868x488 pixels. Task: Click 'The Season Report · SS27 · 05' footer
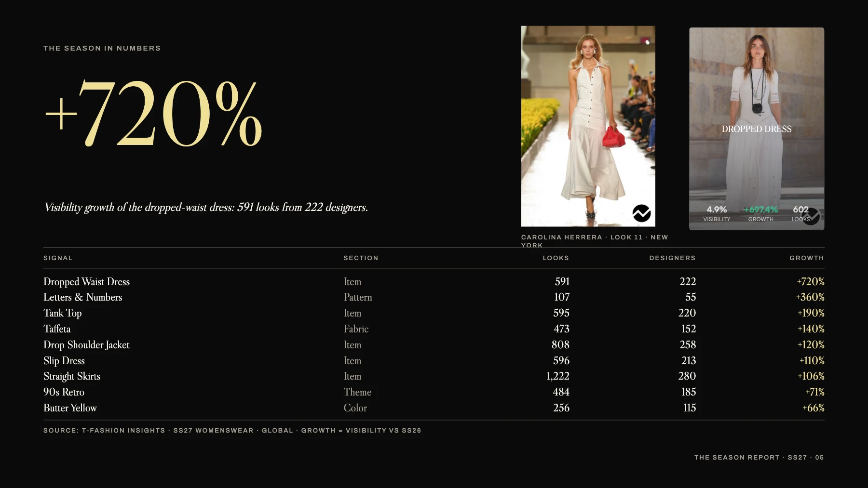pos(759,458)
